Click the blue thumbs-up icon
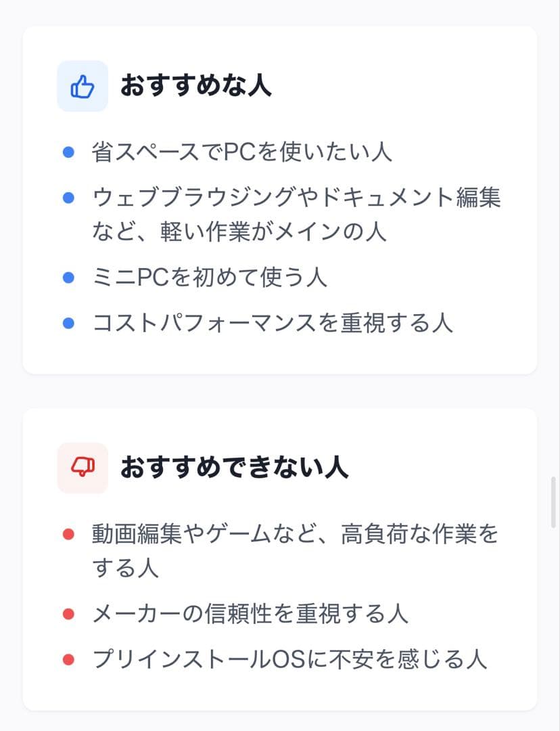 (83, 86)
